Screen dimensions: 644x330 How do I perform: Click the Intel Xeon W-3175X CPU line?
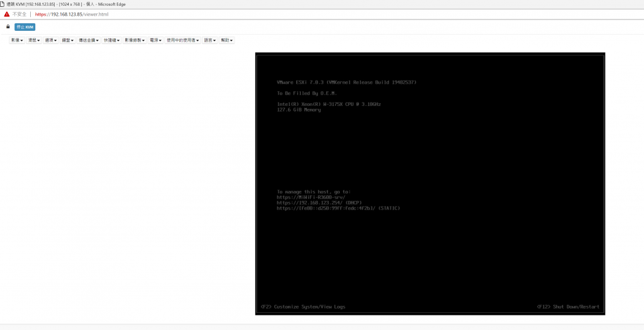click(328, 104)
